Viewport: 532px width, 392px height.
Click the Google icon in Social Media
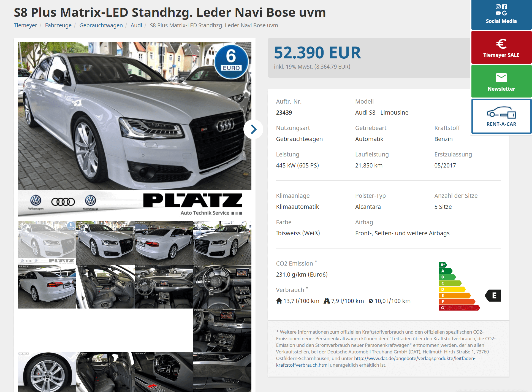pyautogui.click(x=504, y=13)
